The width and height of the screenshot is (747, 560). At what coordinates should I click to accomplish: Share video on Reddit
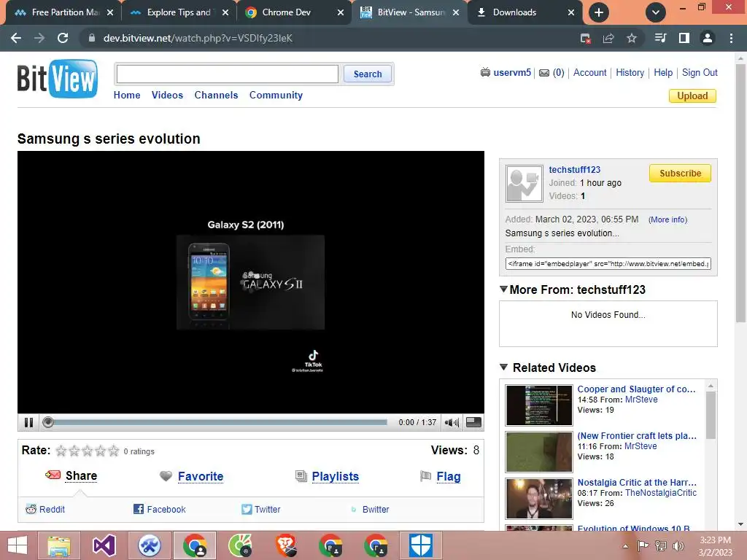[x=52, y=509]
